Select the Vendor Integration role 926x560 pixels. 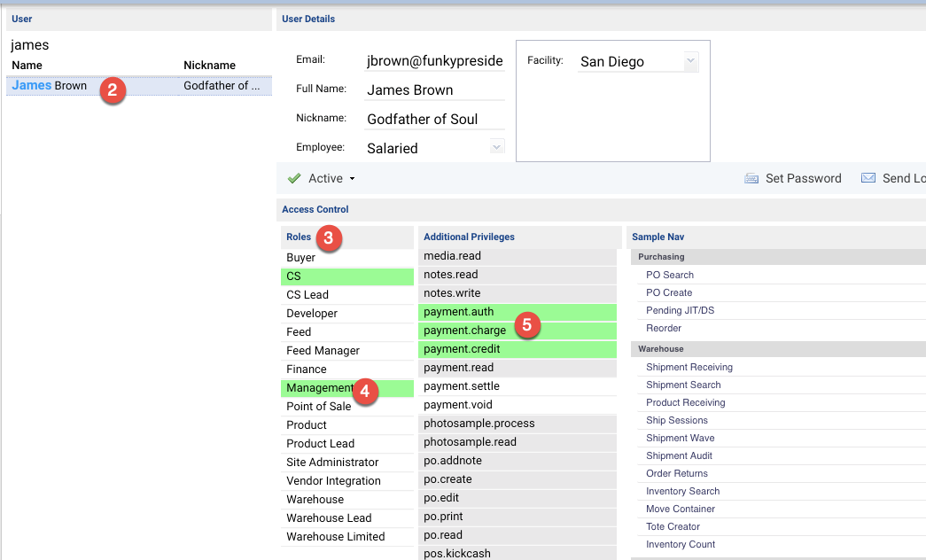347,481
